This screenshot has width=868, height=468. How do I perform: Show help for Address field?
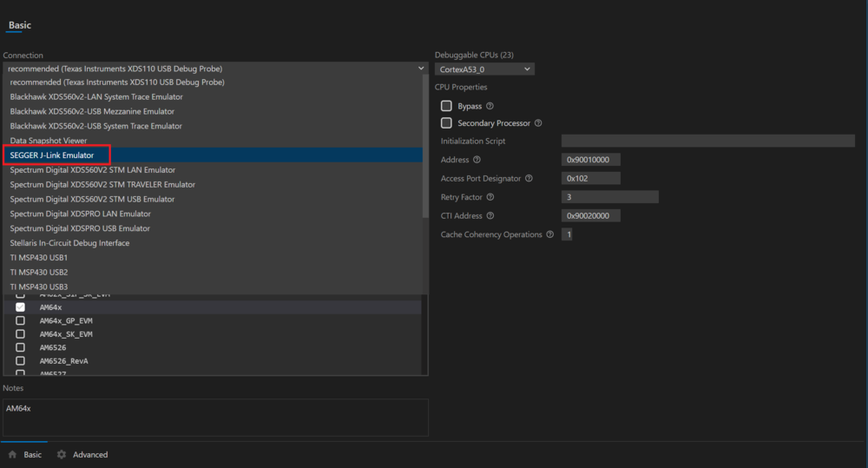477,160
